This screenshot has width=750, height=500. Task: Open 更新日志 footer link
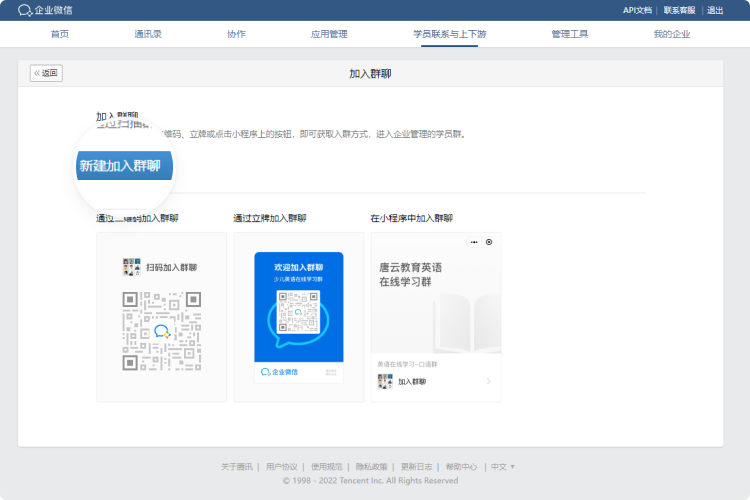(416, 467)
